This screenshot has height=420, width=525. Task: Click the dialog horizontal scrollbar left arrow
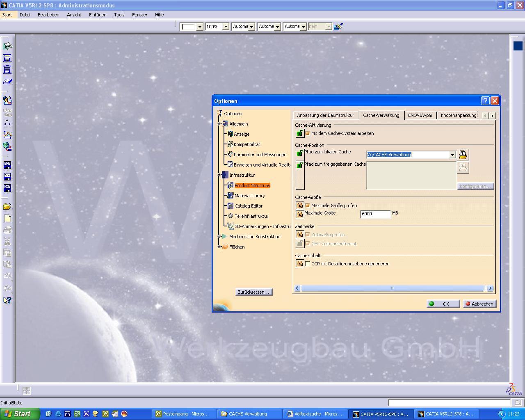[297, 288]
